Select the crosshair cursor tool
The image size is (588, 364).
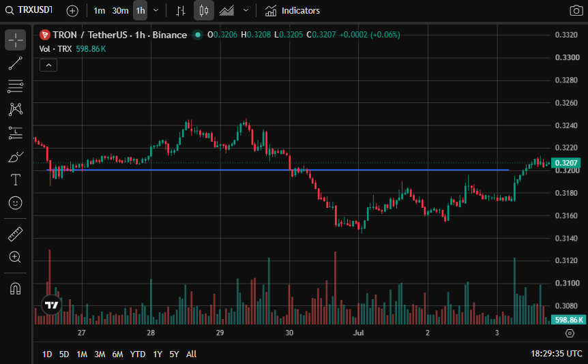click(16, 40)
